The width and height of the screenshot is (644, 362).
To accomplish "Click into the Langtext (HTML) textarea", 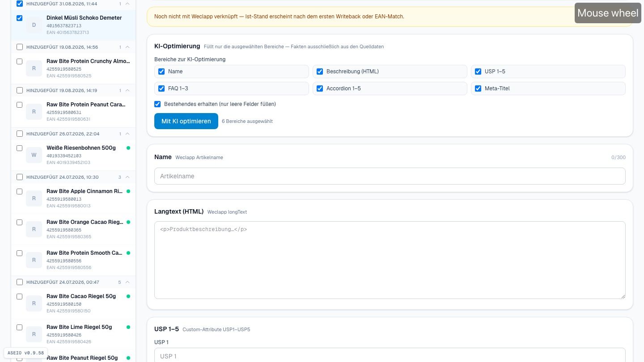I will tap(390, 260).
